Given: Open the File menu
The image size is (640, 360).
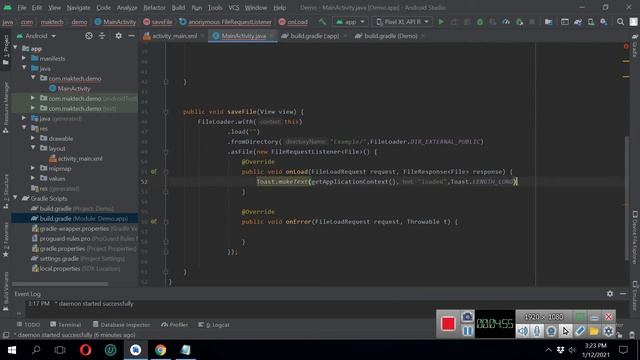Looking at the screenshot, I should point(22,8).
